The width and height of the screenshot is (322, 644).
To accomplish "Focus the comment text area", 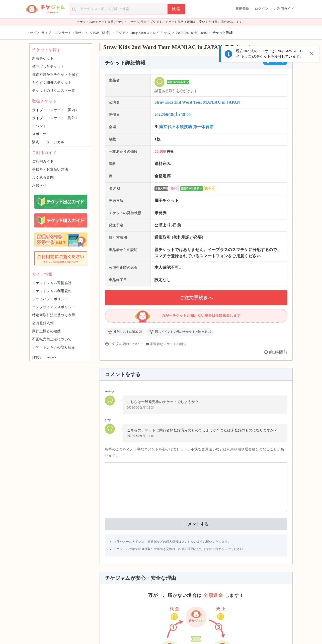I will tap(196, 487).
